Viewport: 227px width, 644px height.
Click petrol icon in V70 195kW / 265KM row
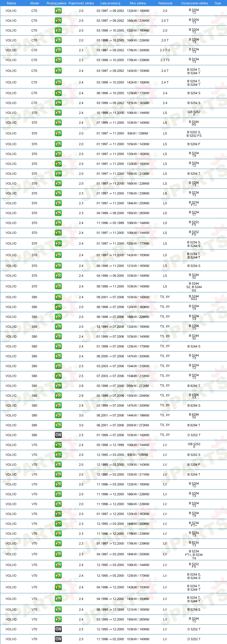point(58,619)
